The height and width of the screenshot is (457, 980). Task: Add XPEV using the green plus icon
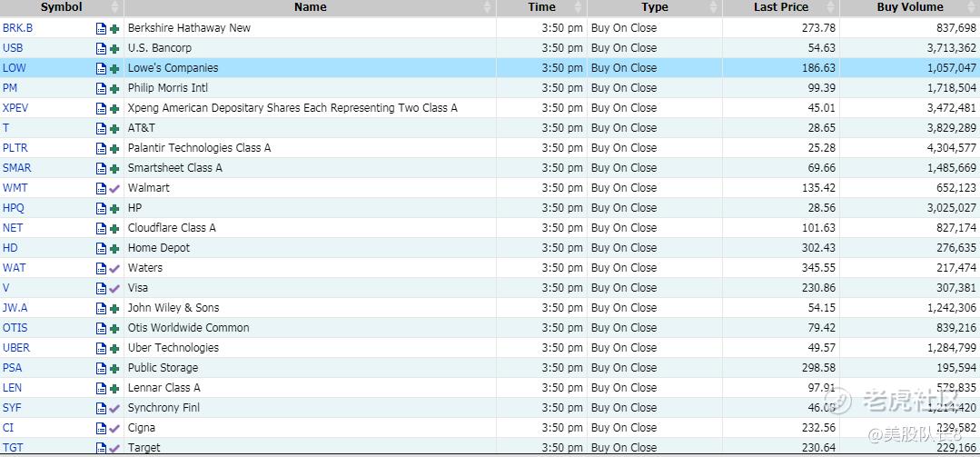[x=114, y=109]
